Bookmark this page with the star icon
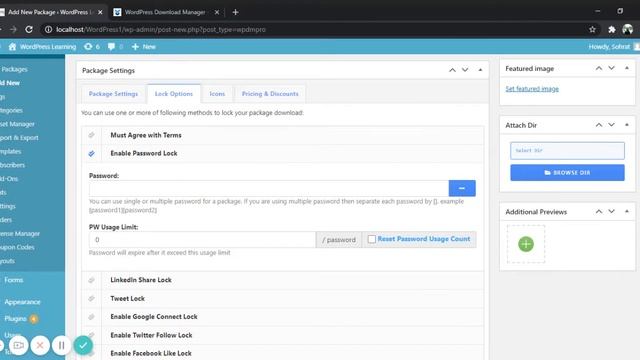This screenshot has width=640, height=360. tap(592, 29)
